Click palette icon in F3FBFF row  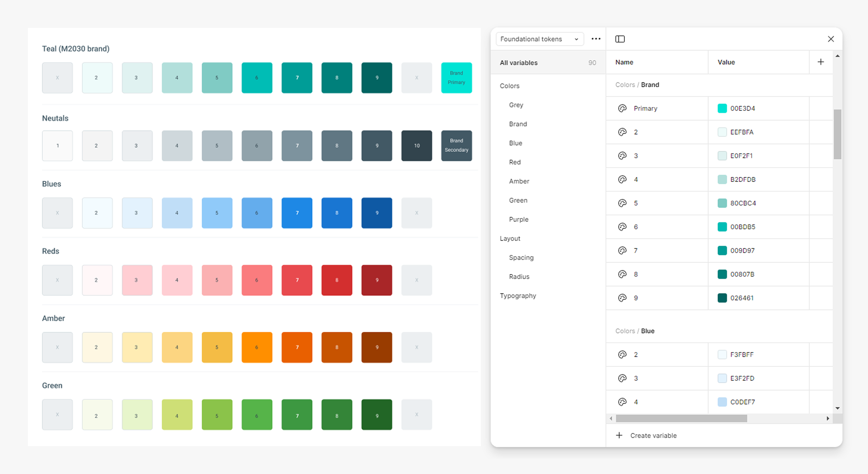(622, 355)
